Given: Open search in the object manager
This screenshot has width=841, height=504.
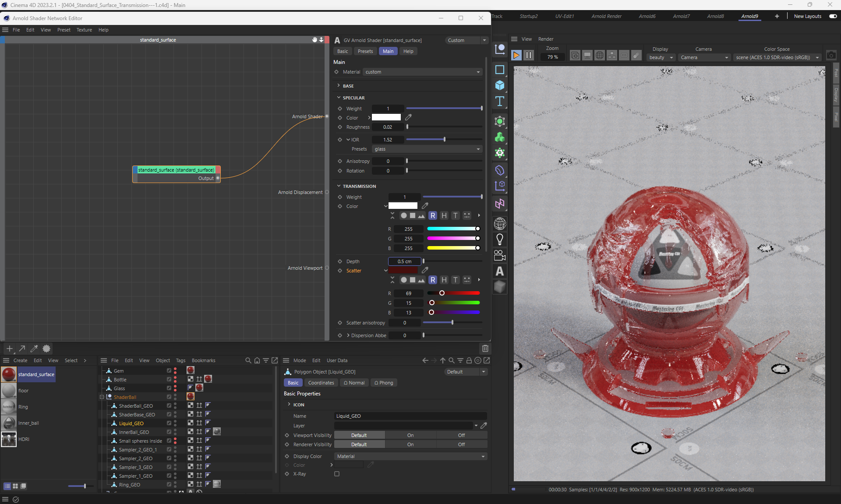Looking at the screenshot, I should pos(248,360).
